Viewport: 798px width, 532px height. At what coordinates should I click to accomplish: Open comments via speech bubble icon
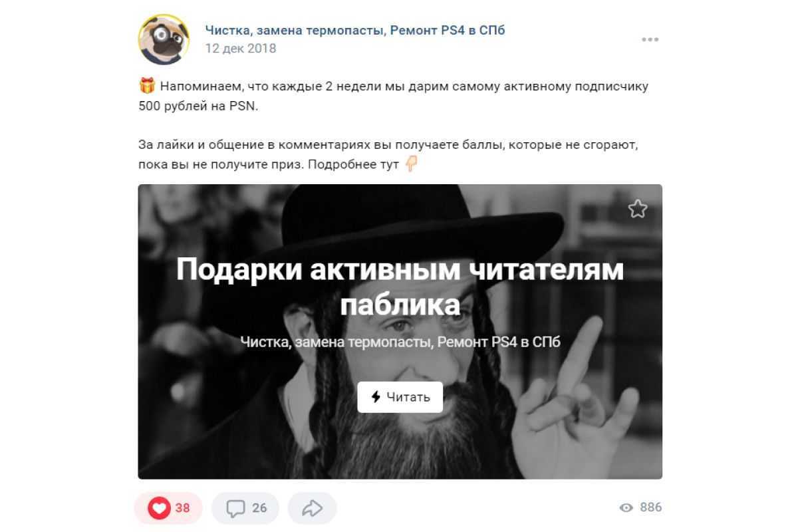point(235,509)
